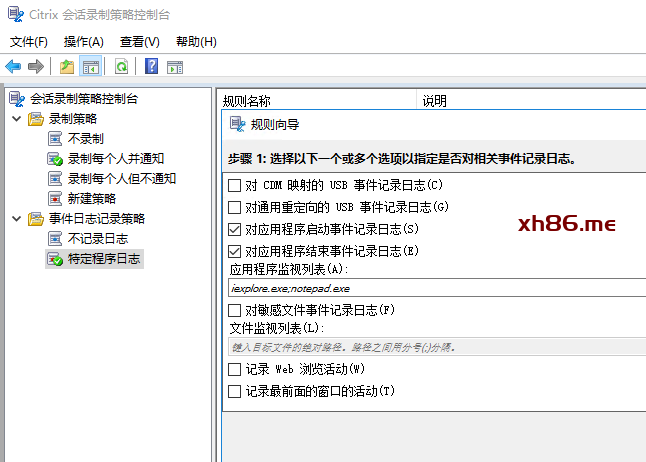
Task: Click the Refresh toolbar icon
Action: click(x=121, y=66)
